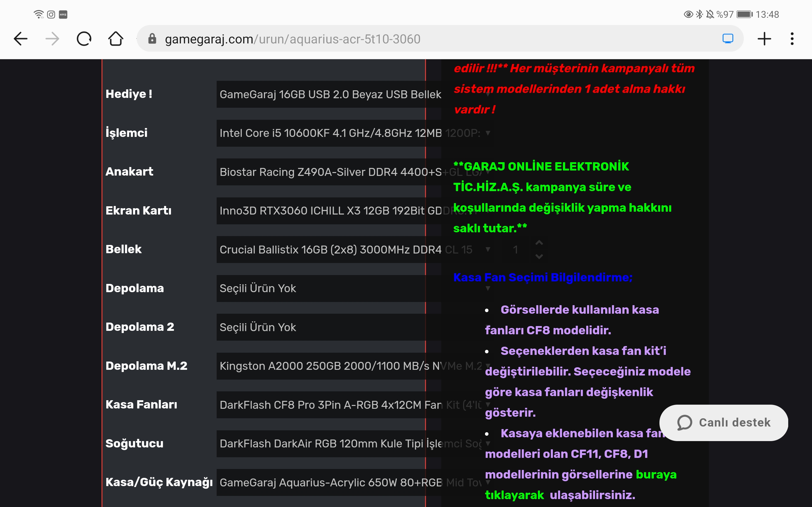
Task: Open Depolama 2 dropdown list
Action: click(329, 327)
